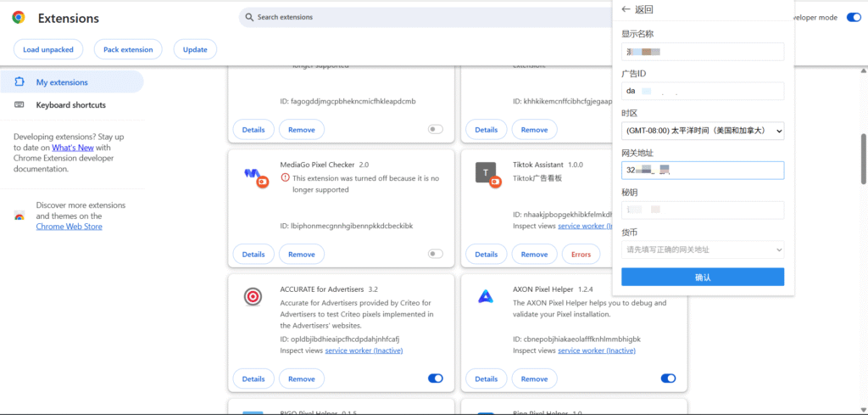
Task: Click the Chrome logo icon
Action: [x=19, y=18]
